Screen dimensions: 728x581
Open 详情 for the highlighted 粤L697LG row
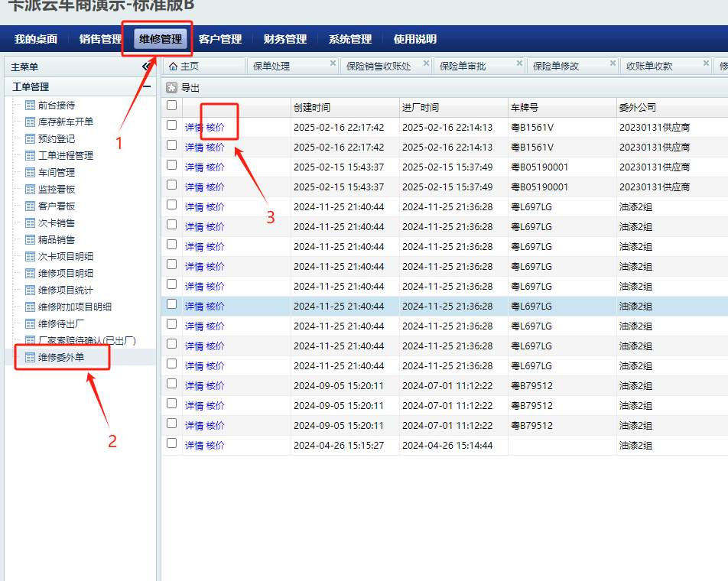click(193, 307)
